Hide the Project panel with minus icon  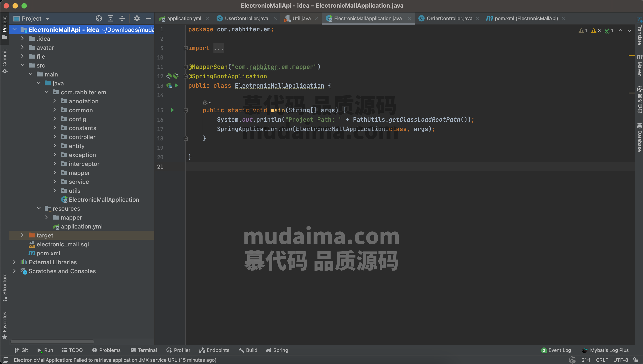[148, 18]
